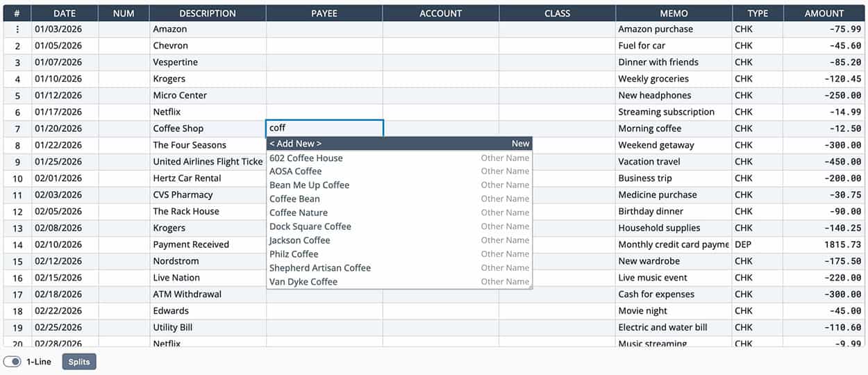The height and width of the screenshot is (375, 868).
Task: Select Coffee Nature in payee suggestions
Action: coord(399,212)
